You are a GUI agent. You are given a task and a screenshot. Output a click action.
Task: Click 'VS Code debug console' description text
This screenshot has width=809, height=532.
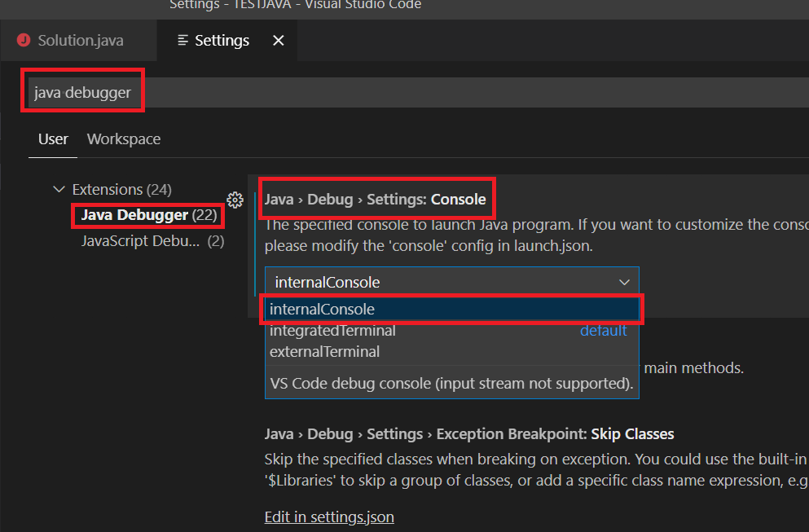[451, 384]
